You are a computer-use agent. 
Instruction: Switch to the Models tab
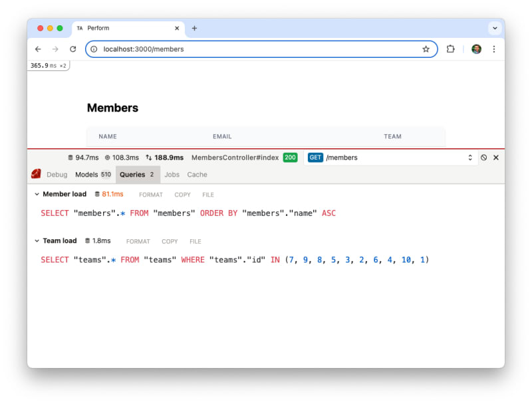coord(92,175)
